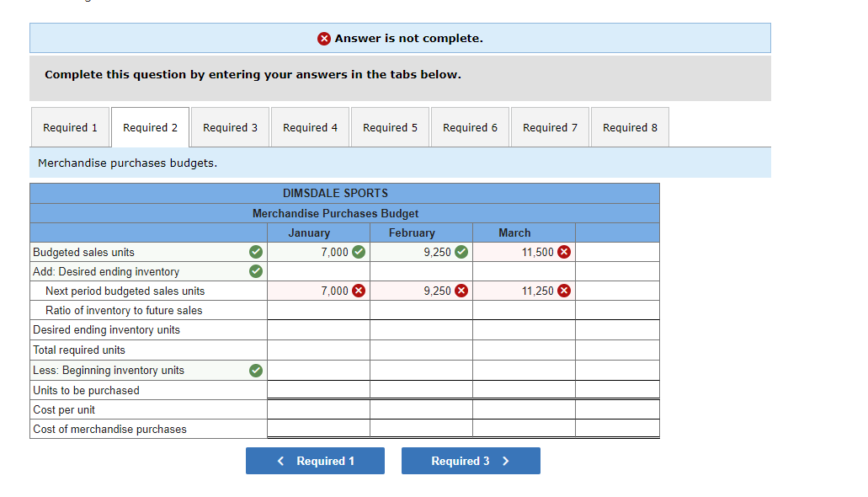Click March Cost per unit cell
Screen dimensions: 868x497
pyautogui.click(x=525, y=410)
